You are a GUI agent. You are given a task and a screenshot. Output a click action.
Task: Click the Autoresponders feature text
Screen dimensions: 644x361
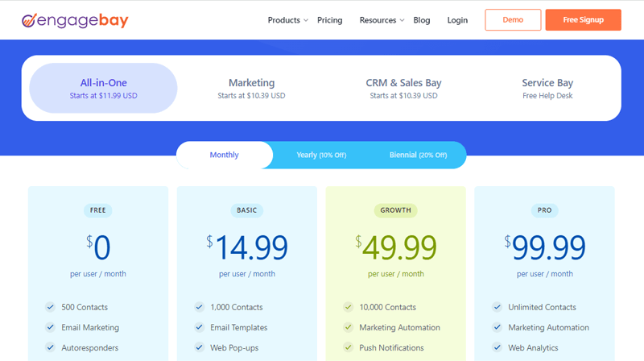pyautogui.click(x=90, y=348)
